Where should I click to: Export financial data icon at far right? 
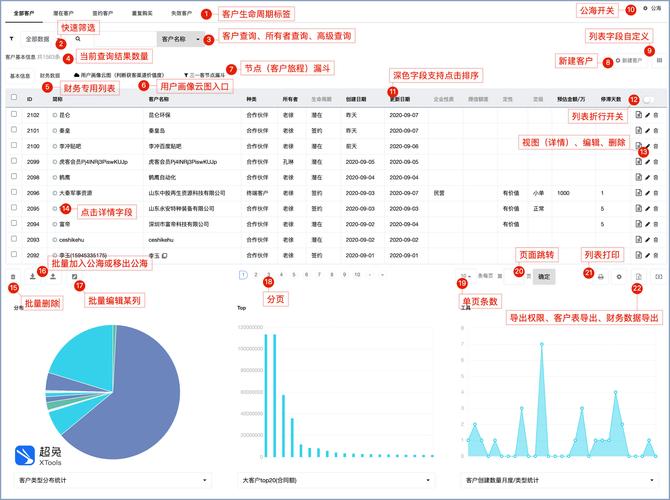659,277
